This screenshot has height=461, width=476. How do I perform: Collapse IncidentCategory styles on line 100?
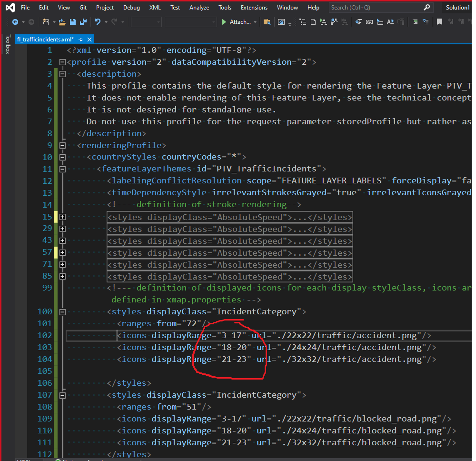coord(62,312)
